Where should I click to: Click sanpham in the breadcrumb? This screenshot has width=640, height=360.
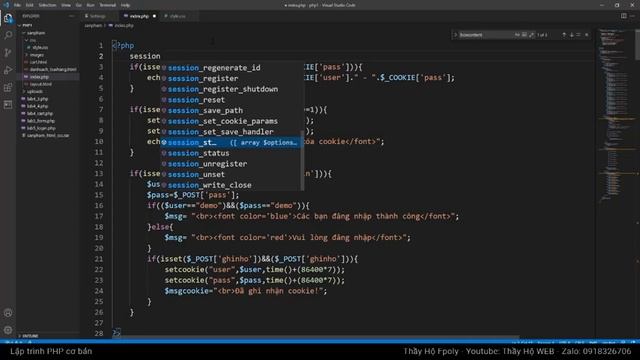coord(93,25)
